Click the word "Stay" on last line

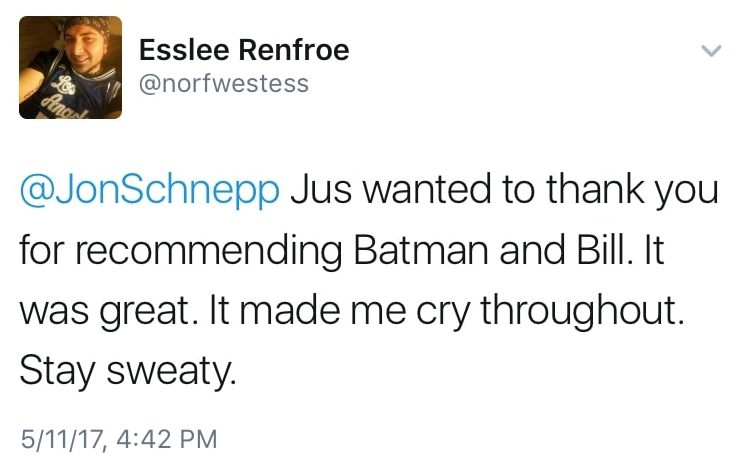56,372
